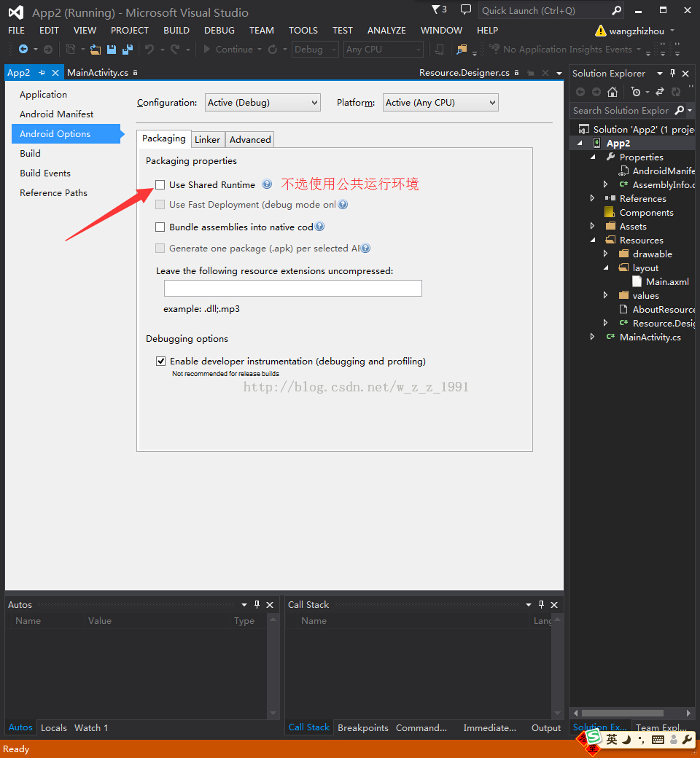Viewport: 700px width, 758px height.
Task: Collapse the Resources folder node
Action: 593,240
